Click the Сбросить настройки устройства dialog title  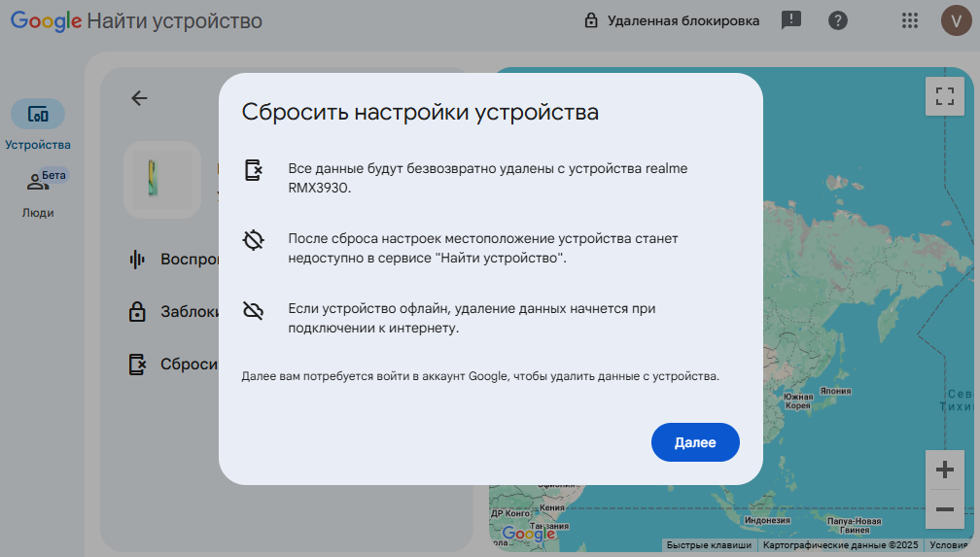pyautogui.click(x=420, y=112)
